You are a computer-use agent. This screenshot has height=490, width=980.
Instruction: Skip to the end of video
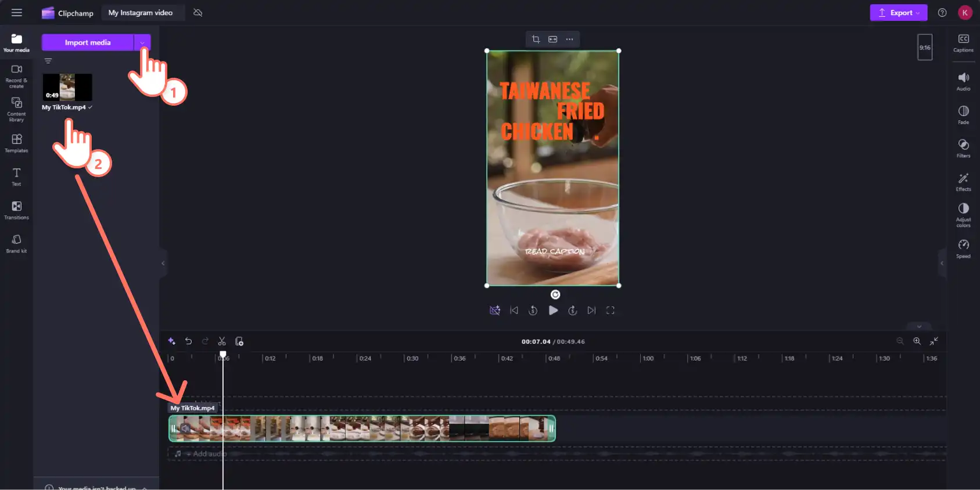coord(591,311)
